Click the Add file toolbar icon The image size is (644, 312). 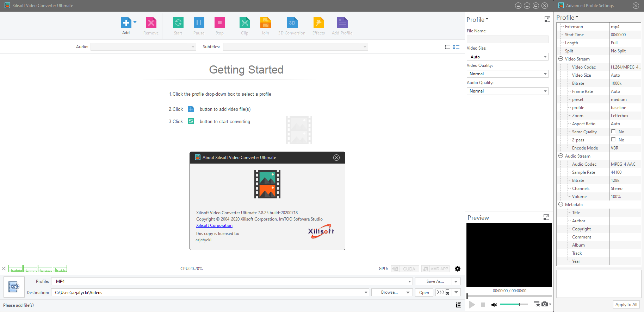tap(126, 23)
